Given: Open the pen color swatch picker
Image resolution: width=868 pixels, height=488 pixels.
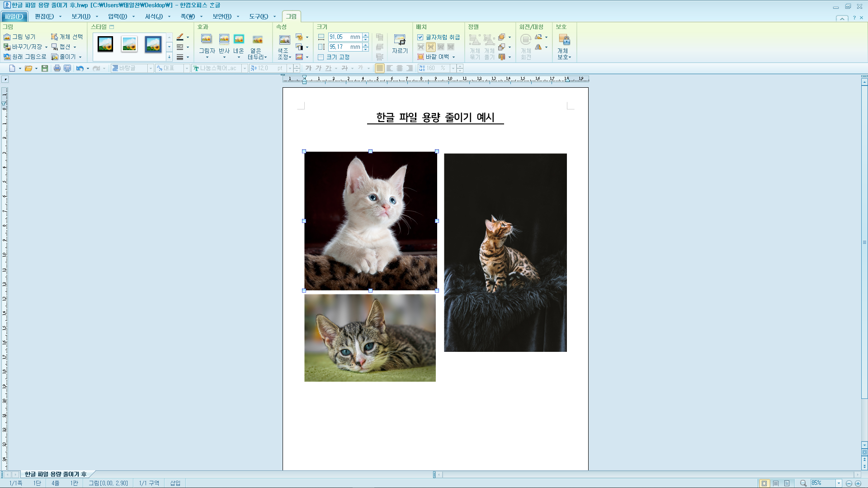Looking at the screenshot, I should (x=180, y=37).
